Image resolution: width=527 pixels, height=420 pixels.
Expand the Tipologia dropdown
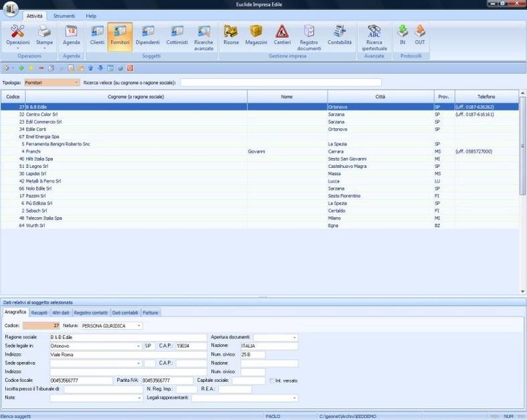(x=76, y=82)
